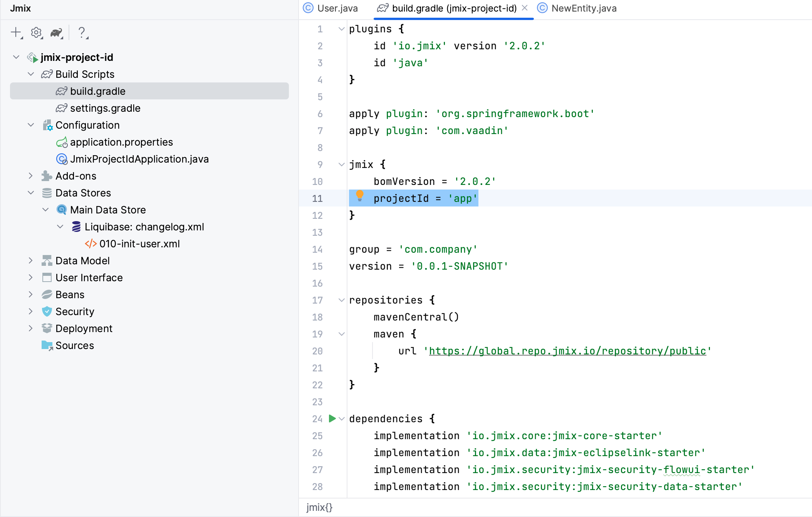The image size is (812, 517).
Task: Collapse the Configuration node
Action: (x=31, y=125)
